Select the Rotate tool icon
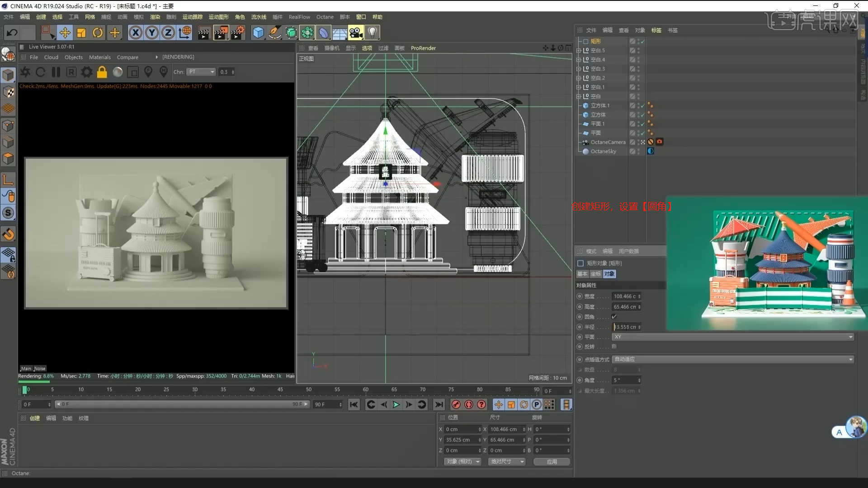This screenshot has height=488, width=868. pyautogui.click(x=98, y=33)
